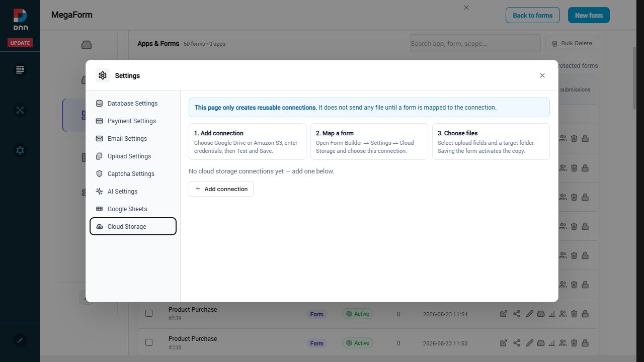Click the 'Apps & Forms' heading

click(x=158, y=44)
